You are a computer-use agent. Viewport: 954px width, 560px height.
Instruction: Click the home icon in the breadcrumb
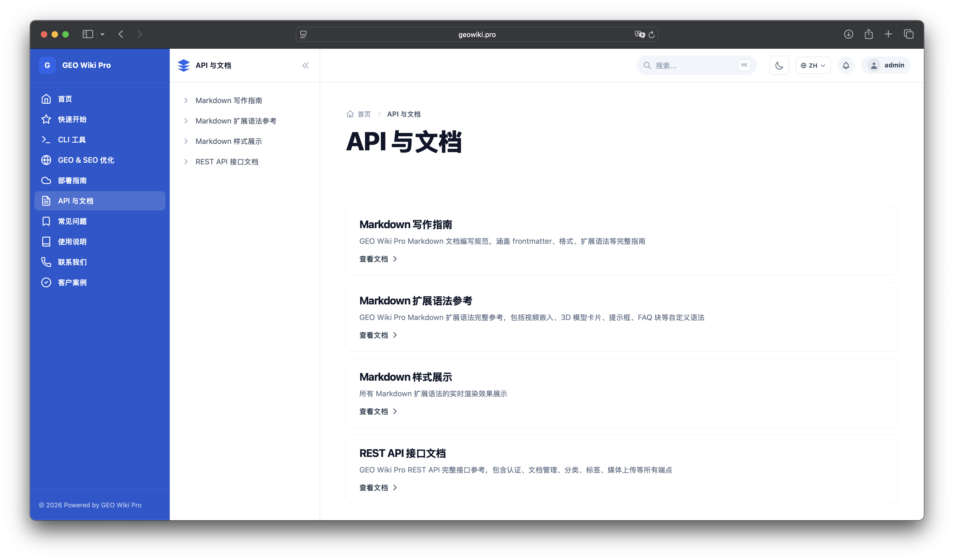tap(350, 114)
